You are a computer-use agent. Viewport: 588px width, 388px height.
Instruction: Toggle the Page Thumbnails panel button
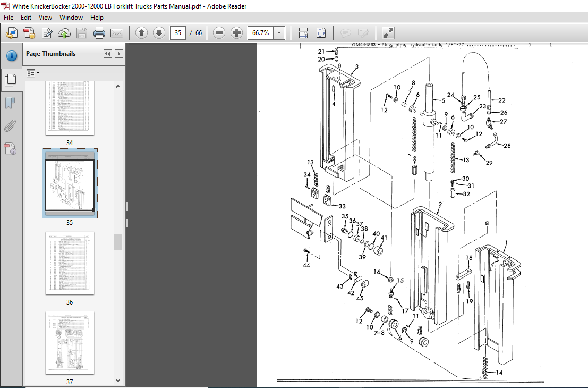[10, 80]
